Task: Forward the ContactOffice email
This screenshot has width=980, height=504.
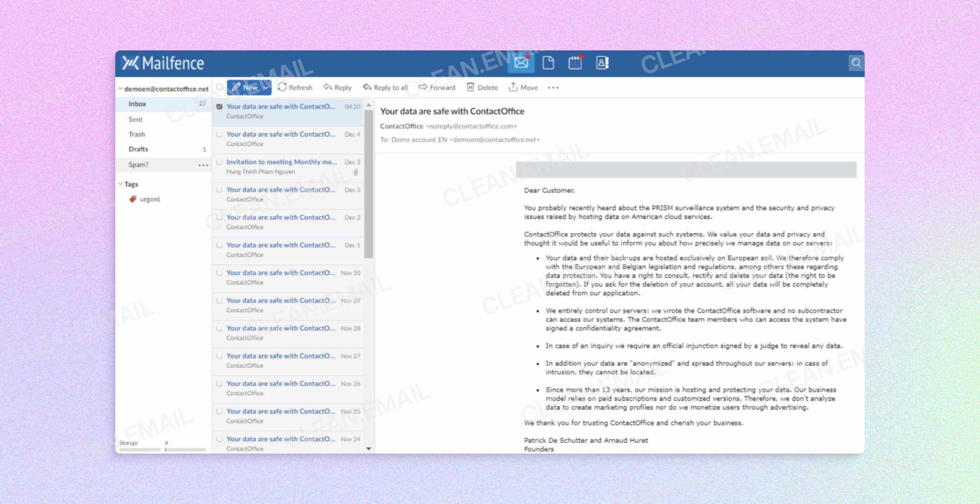Action: point(437,87)
